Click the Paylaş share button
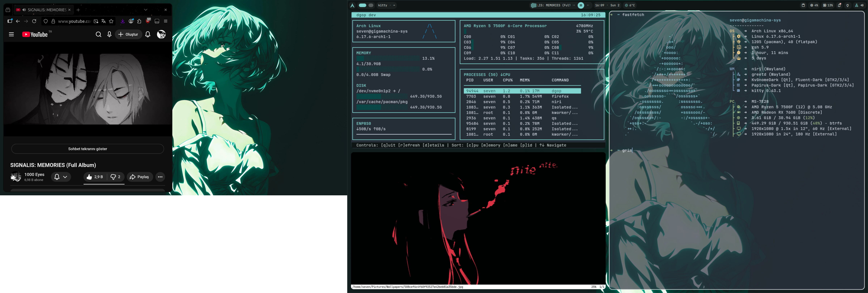Screen dimensions: 868x293 tap(139, 177)
